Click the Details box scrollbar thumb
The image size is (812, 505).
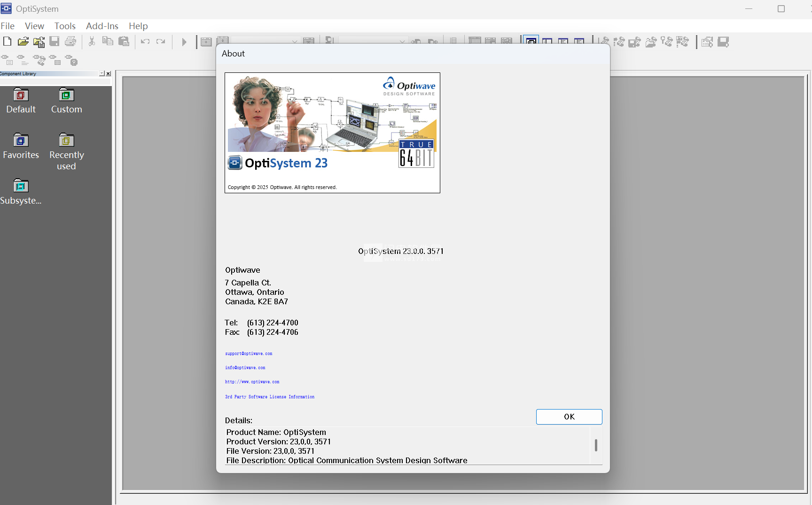click(596, 445)
